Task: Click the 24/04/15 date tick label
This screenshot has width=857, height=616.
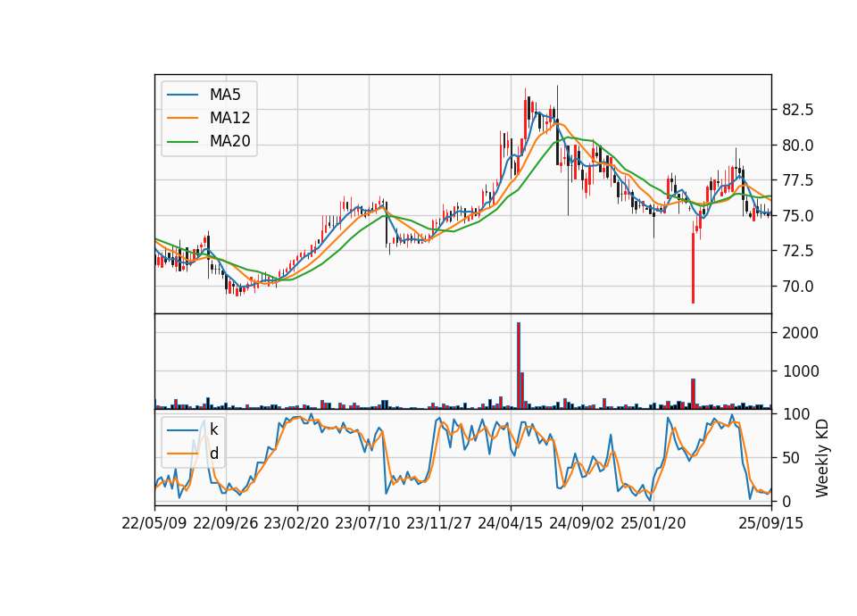Action: [511, 524]
